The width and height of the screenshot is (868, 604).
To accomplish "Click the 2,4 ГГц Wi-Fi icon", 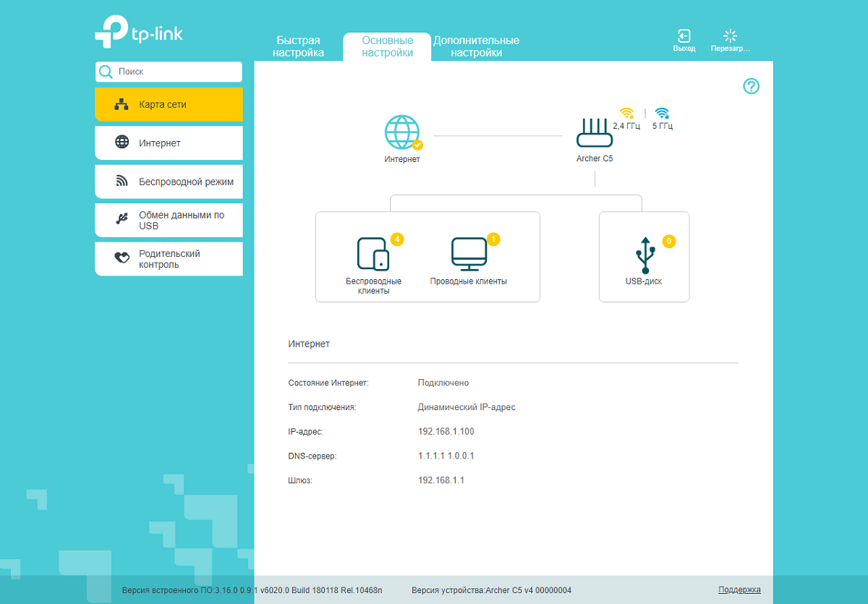I will click(626, 113).
